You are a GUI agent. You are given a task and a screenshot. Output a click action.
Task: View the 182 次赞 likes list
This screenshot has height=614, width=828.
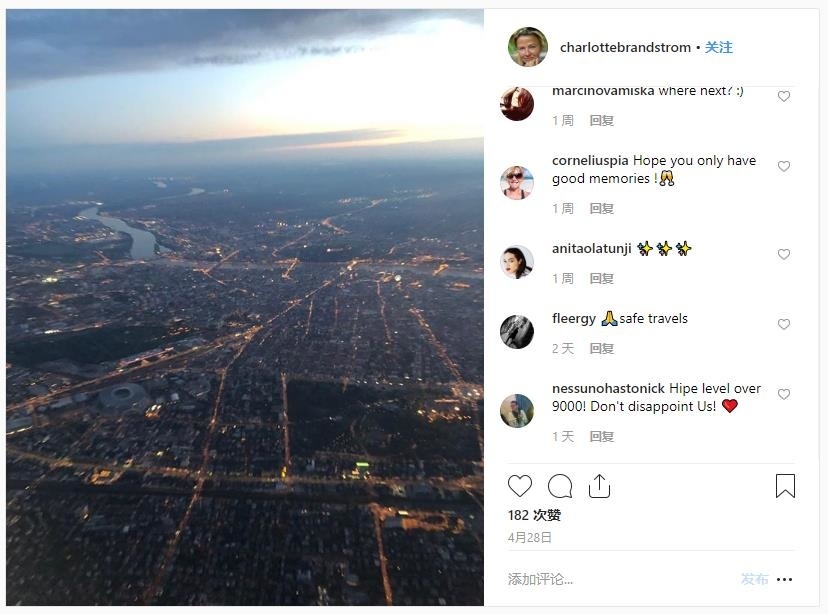[x=534, y=515]
